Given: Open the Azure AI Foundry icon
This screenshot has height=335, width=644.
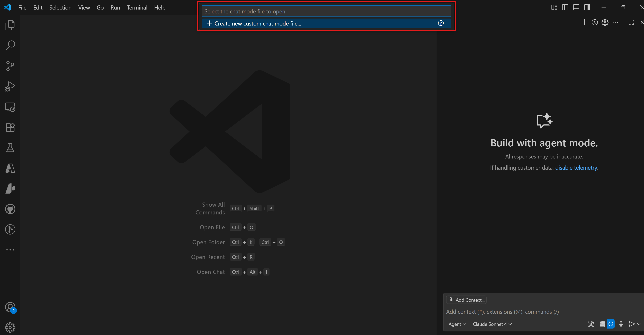Looking at the screenshot, I should pos(10,189).
